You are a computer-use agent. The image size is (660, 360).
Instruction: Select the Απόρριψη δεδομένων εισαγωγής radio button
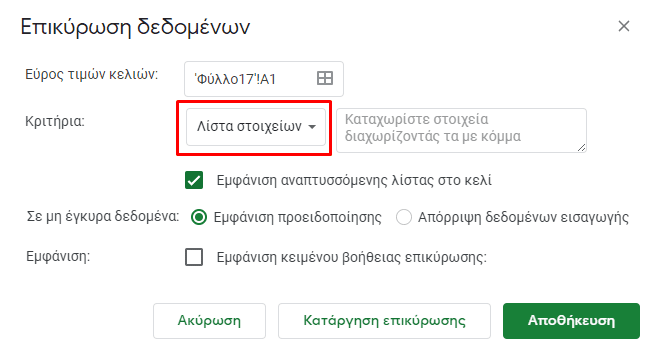coord(404,217)
